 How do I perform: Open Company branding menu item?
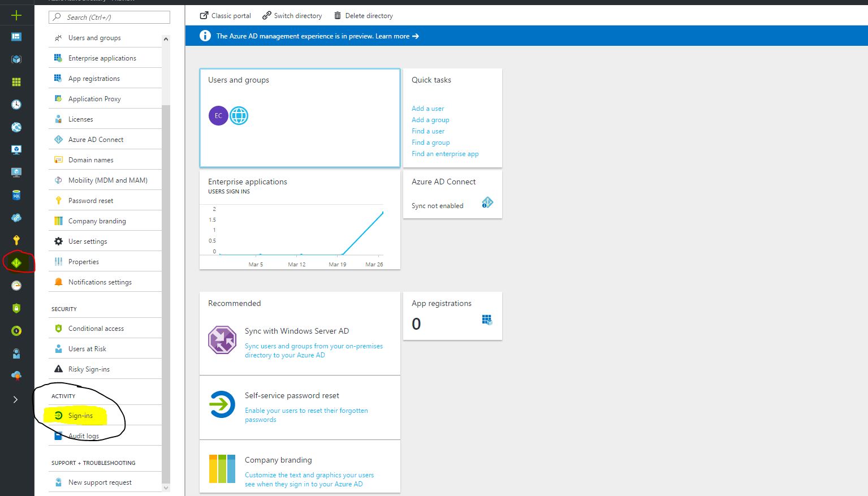pos(105,221)
